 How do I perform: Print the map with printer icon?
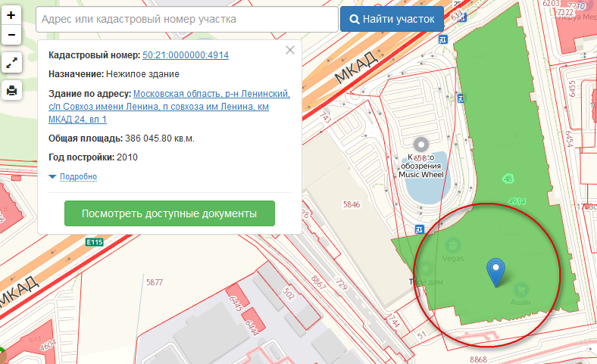(11, 91)
